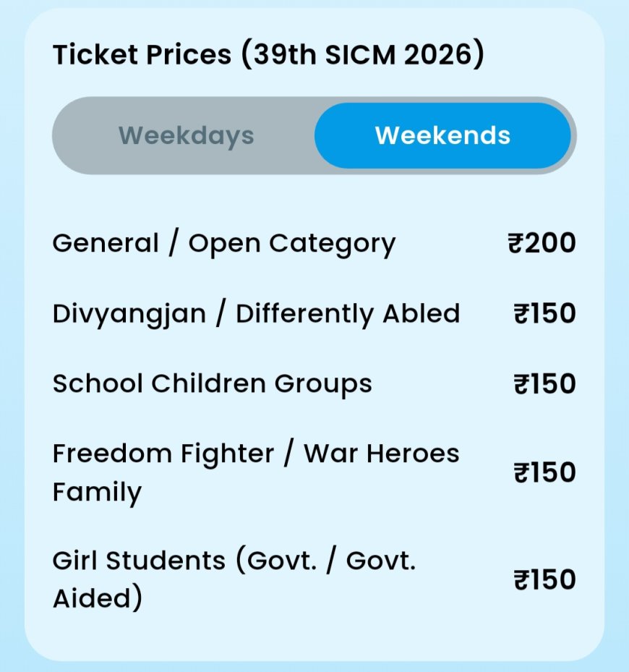
Task: Tap the wrapped word "Family"
Action: pos(97,493)
